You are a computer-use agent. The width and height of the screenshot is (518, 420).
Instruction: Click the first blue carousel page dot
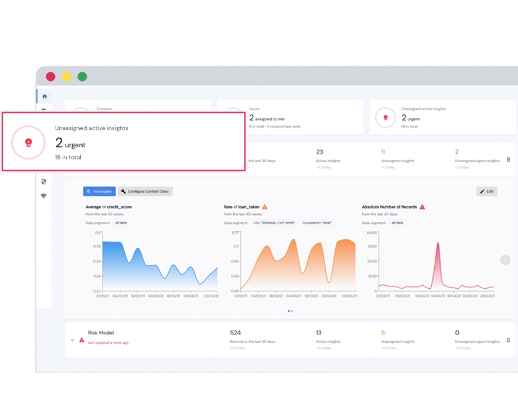(x=289, y=311)
